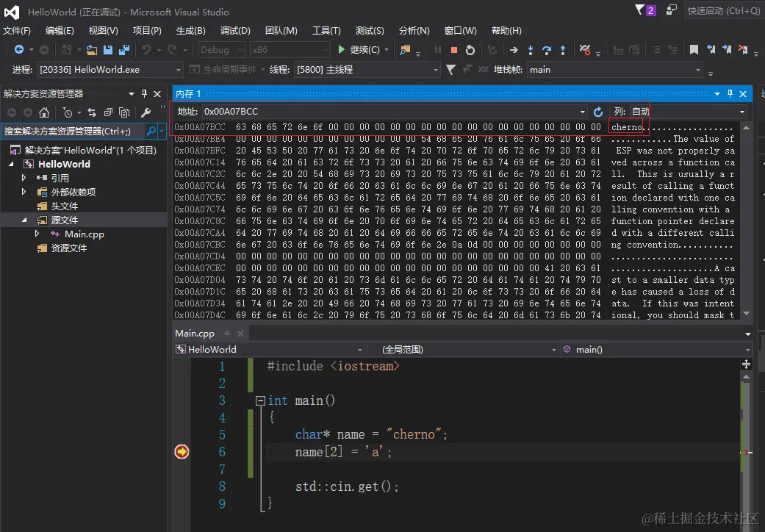Collapse the 源文件 folder
The height and width of the screenshot is (532, 765).
pos(24,220)
